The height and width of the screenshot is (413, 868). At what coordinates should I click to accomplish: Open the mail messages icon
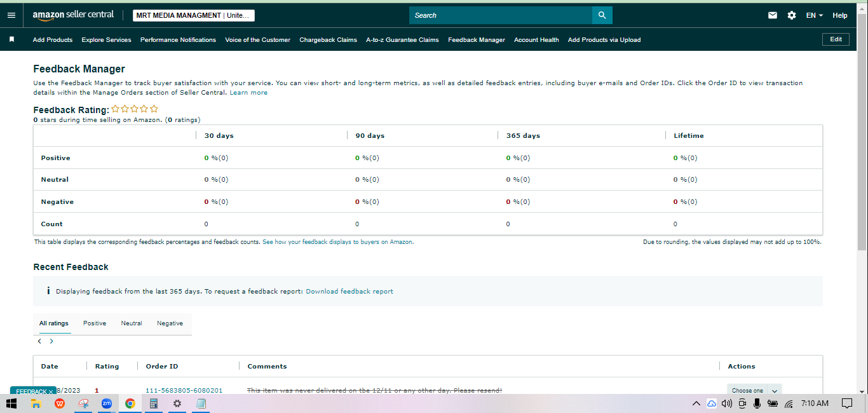773,15
